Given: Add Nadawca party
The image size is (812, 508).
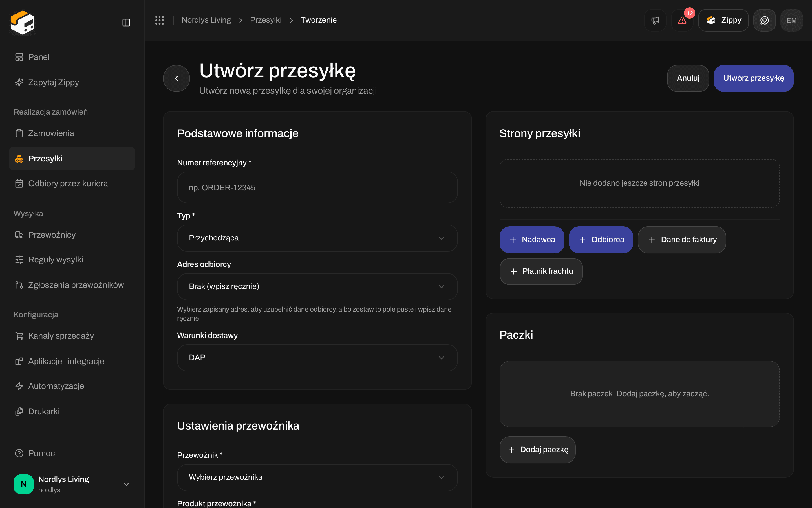Looking at the screenshot, I should point(532,240).
